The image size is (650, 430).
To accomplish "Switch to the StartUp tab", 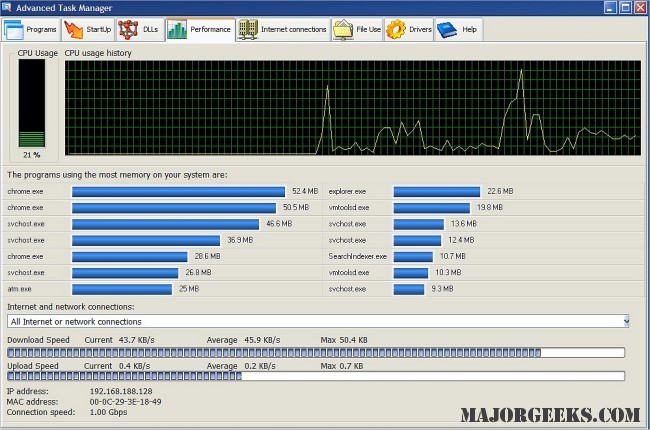I will pos(88,29).
